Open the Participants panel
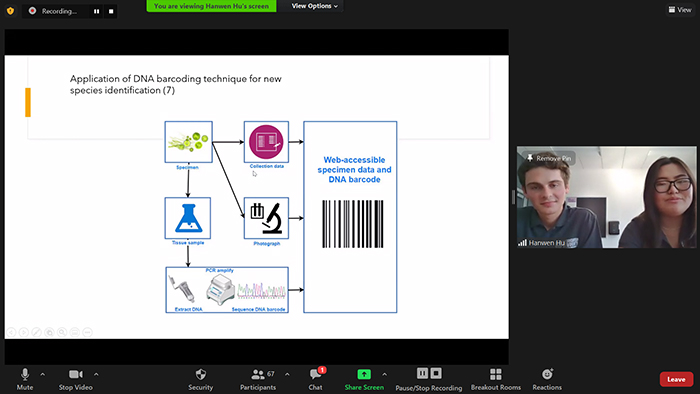 (258, 379)
